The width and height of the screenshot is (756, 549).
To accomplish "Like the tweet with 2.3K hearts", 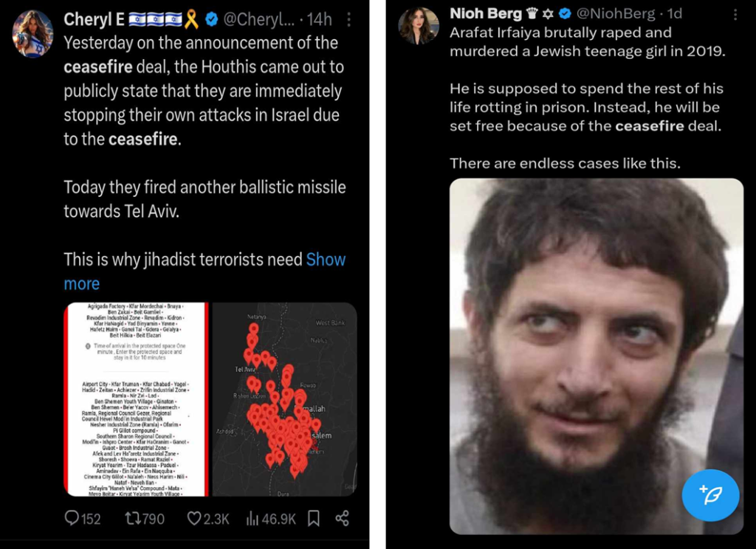I will click(x=207, y=519).
